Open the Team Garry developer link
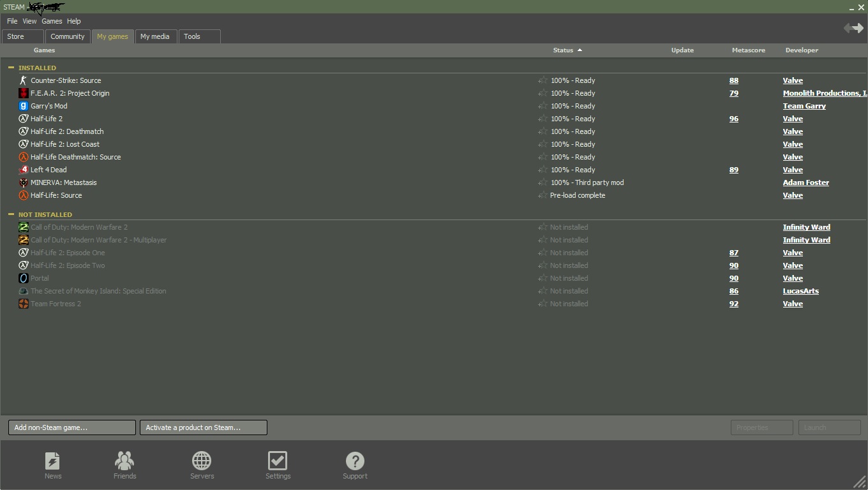Viewport: 868px width, 490px height. 804,106
